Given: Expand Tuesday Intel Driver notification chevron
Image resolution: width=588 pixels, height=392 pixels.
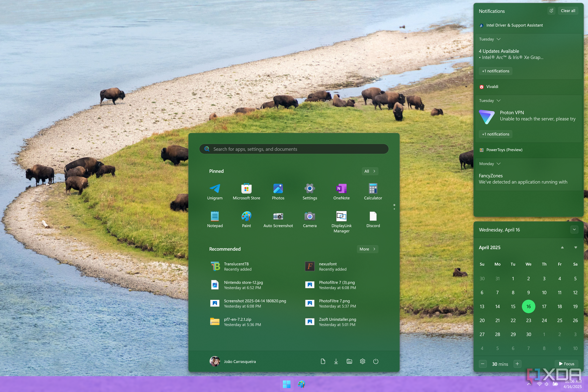Looking at the screenshot, I should (x=498, y=39).
